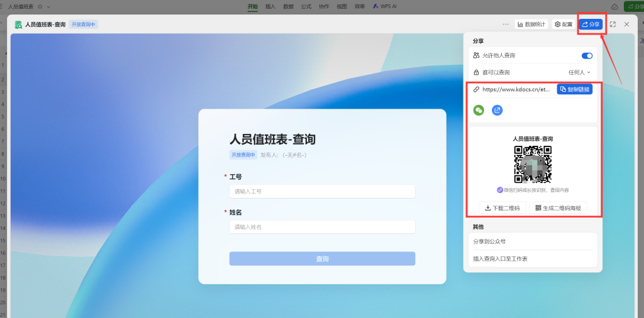Open 配置 settings with gear icon
This screenshot has width=644, height=318.
(x=563, y=24)
